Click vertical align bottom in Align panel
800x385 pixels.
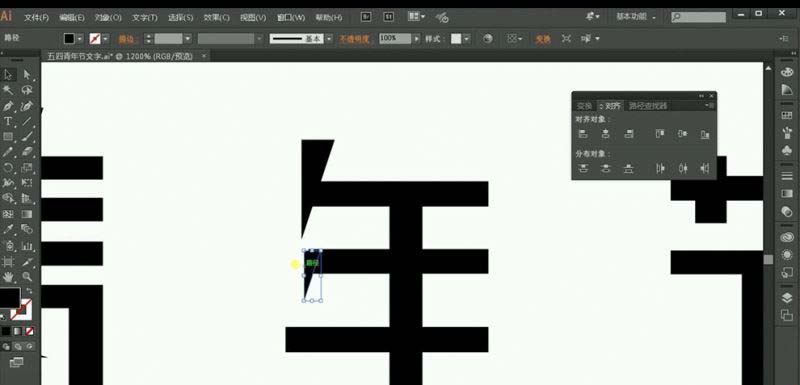(x=705, y=134)
